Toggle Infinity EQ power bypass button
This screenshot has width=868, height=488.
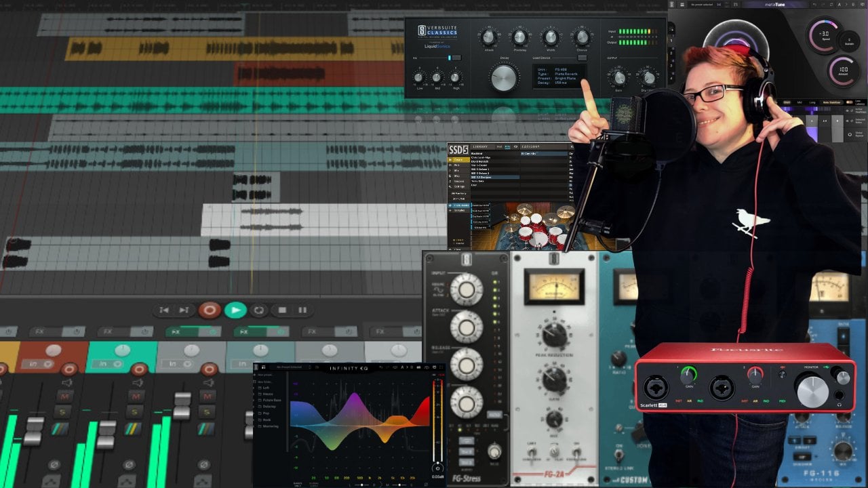[x=437, y=468]
